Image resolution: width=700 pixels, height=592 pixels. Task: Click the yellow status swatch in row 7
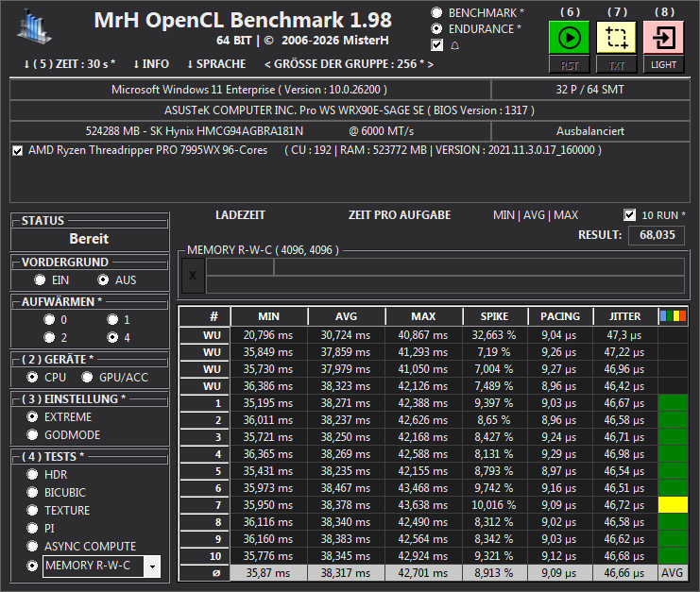point(673,505)
